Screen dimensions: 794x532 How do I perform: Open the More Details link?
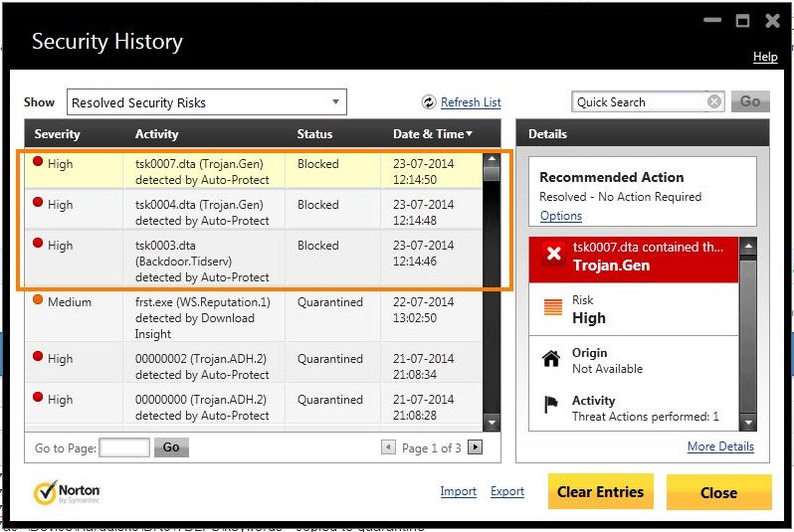click(720, 446)
